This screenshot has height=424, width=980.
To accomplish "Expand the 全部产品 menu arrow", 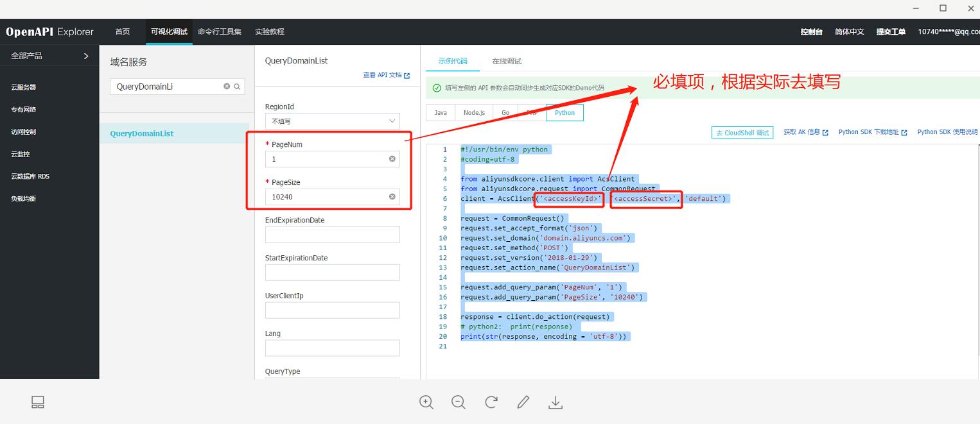I will [x=87, y=56].
